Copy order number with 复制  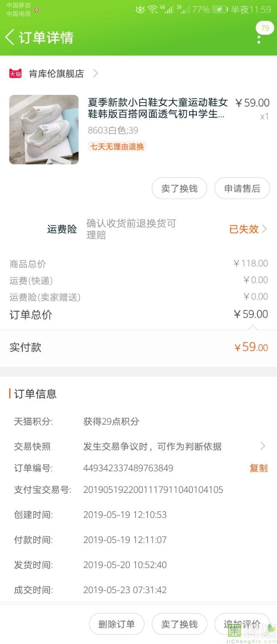pos(258,468)
